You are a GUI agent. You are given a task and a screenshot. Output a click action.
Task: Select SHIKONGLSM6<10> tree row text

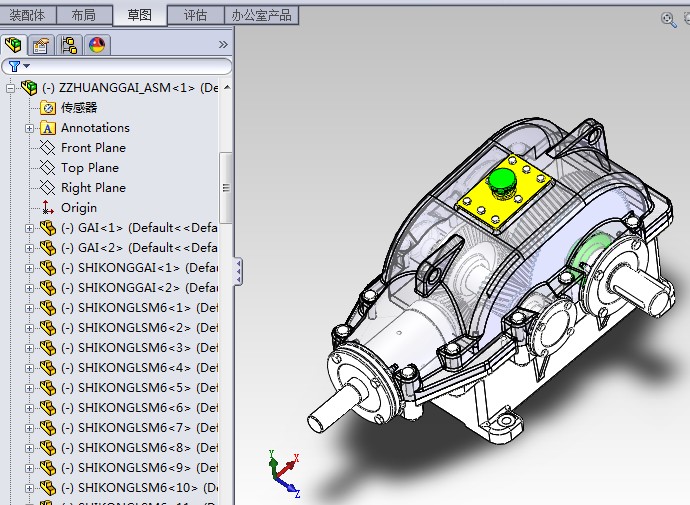(x=139, y=488)
